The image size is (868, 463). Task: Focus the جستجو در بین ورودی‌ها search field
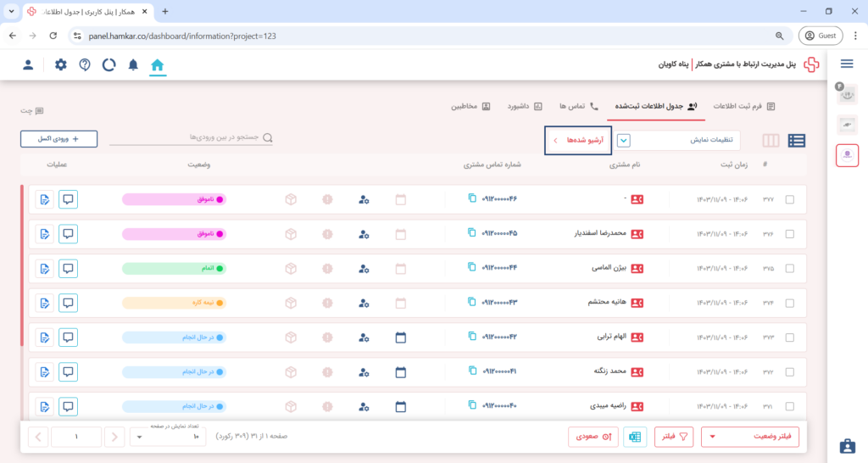click(x=191, y=137)
